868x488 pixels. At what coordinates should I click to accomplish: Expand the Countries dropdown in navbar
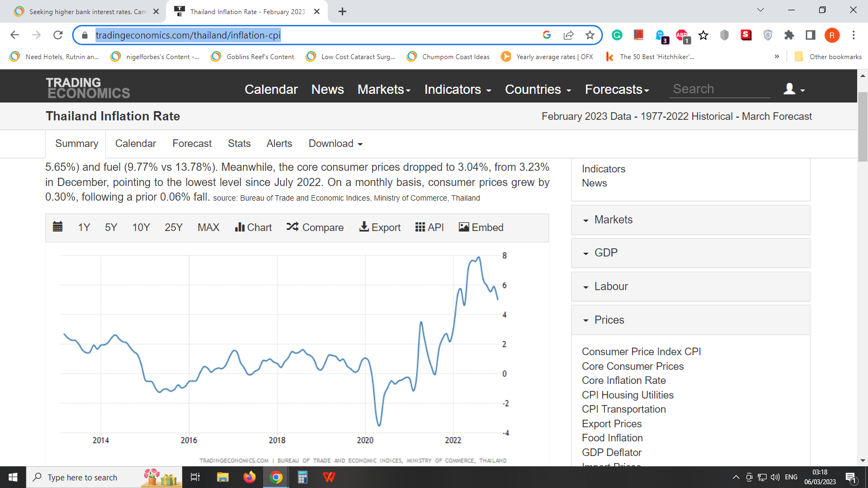(538, 89)
